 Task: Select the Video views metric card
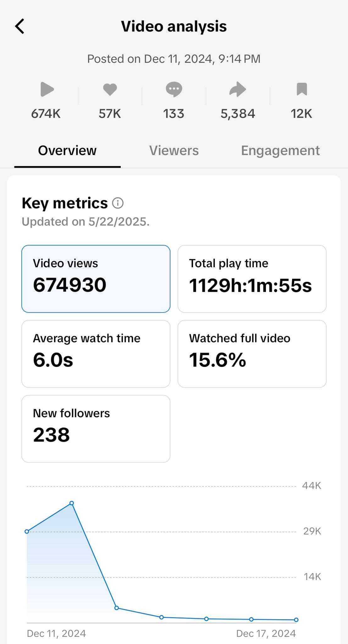(95, 278)
